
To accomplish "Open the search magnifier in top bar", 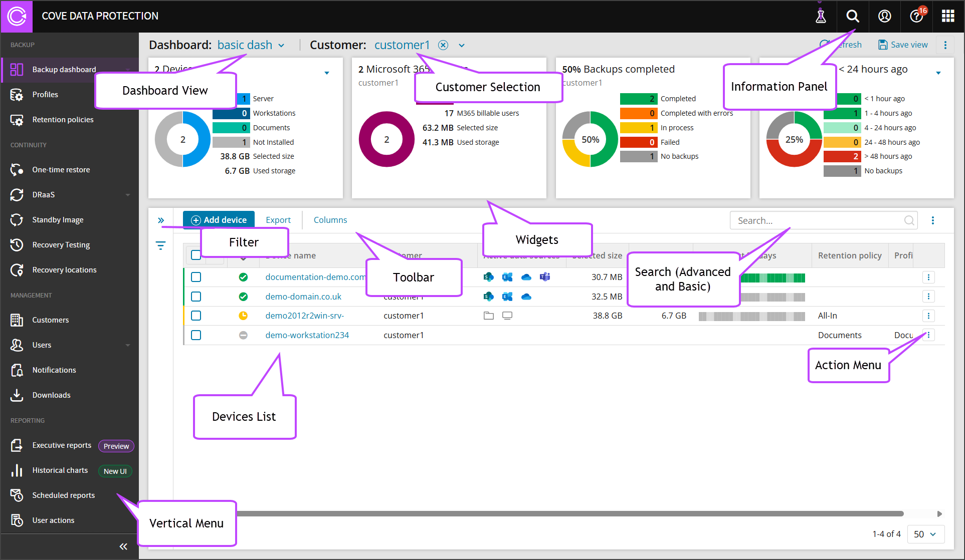I will (852, 16).
